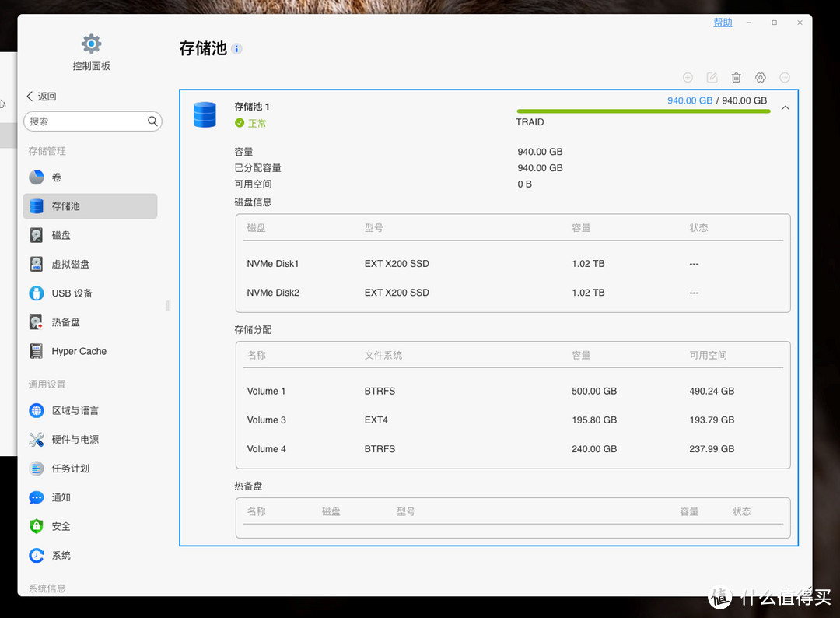Click the 控制面板 control panel icon
This screenshot has height=618, width=840.
(x=91, y=44)
